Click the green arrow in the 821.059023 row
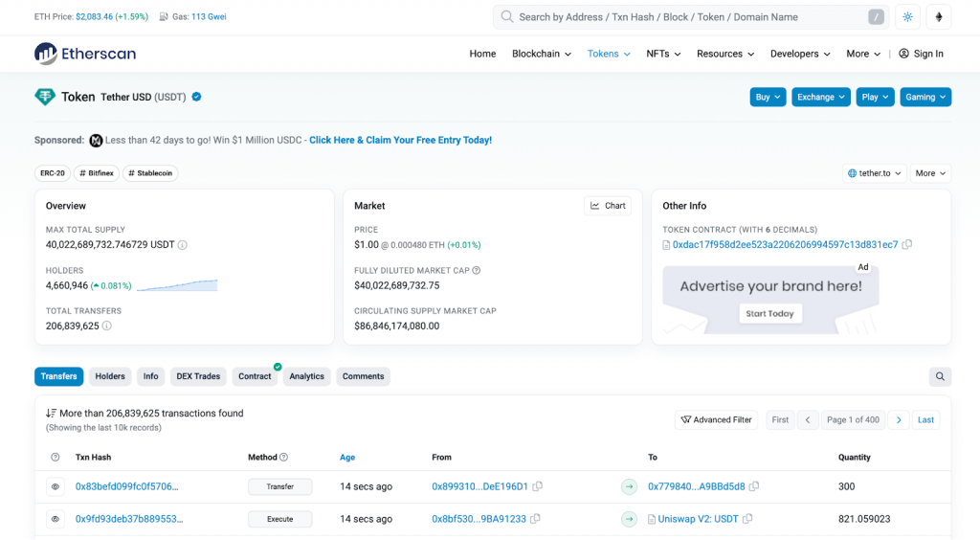Image resolution: width=980 pixels, height=540 pixels. click(x=630, y=519)
